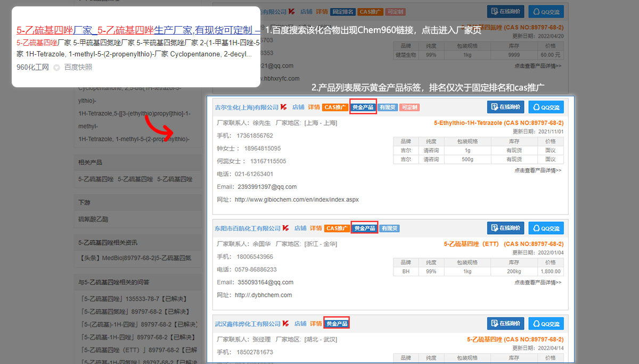Open QQ交流 chat for 吉尔生化
Image resolution: width=639 pixels, height=364 pixels.
(x=546, y=107)
